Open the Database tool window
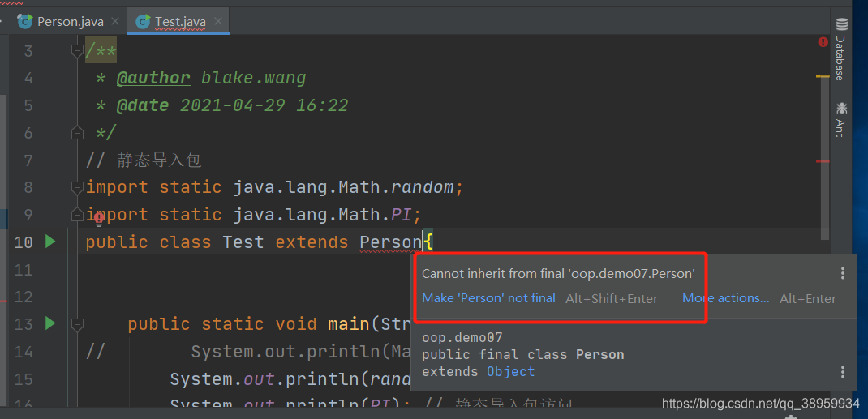The height and width of the screenshot is (419, 868). (x=841, y=49)
